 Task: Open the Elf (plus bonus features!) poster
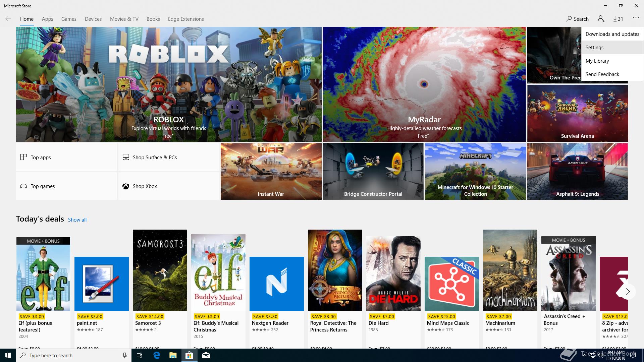coord(43,274)
